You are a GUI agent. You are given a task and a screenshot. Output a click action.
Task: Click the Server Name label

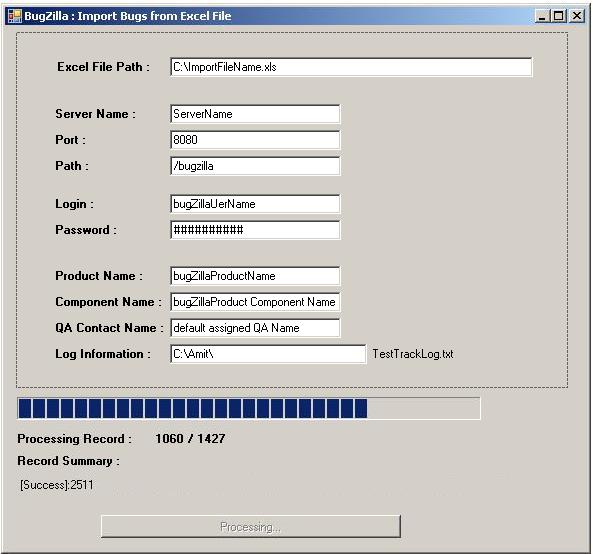pyautogui.click(x=95, y=114)
